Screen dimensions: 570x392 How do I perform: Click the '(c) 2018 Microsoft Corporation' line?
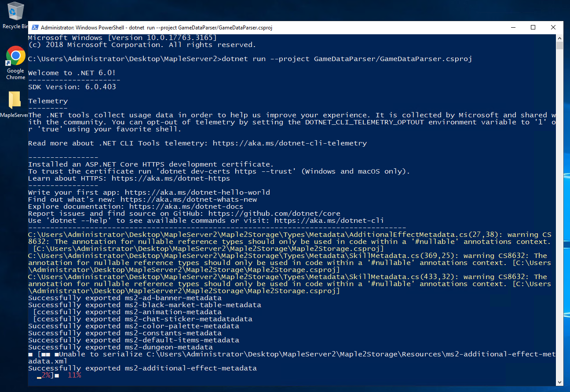(x=142, y=45)
